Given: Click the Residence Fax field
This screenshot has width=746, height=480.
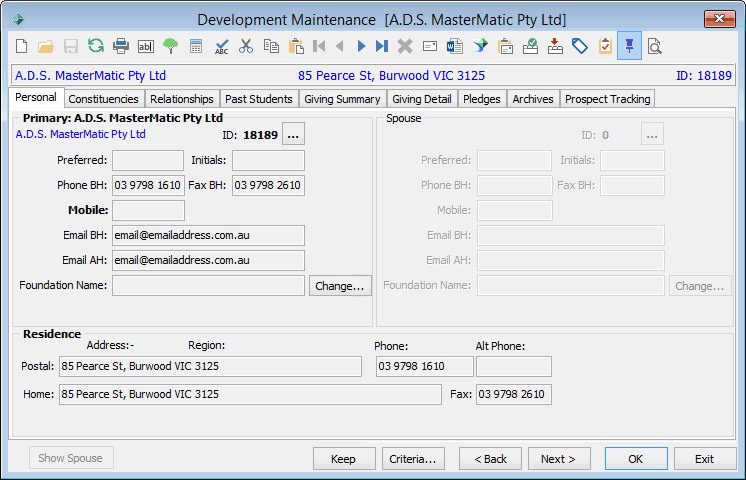Looking at the screenshot, I should coord(514,394).
